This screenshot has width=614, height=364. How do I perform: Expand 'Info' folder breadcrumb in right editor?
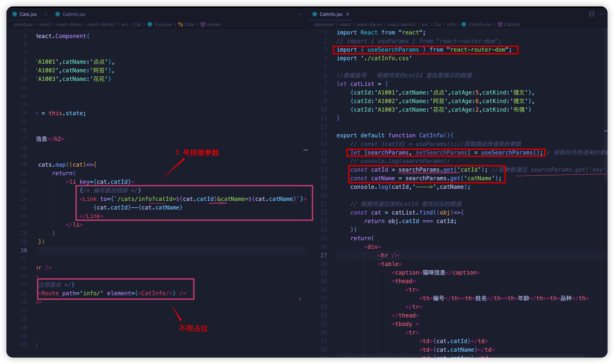[x=451, y=24]
